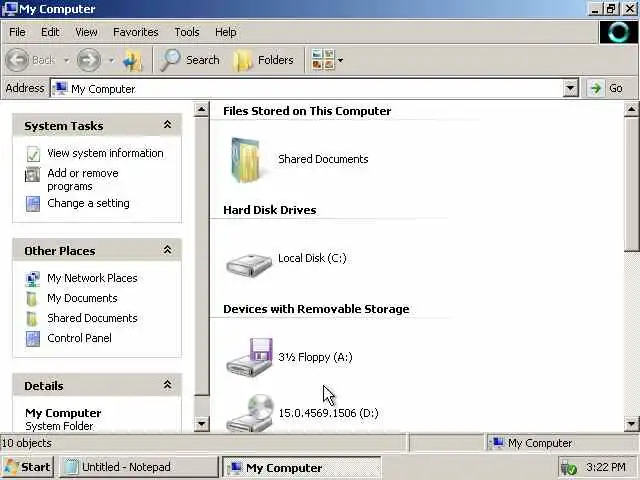Open the Search toolbar button

[x=190, y=60]
